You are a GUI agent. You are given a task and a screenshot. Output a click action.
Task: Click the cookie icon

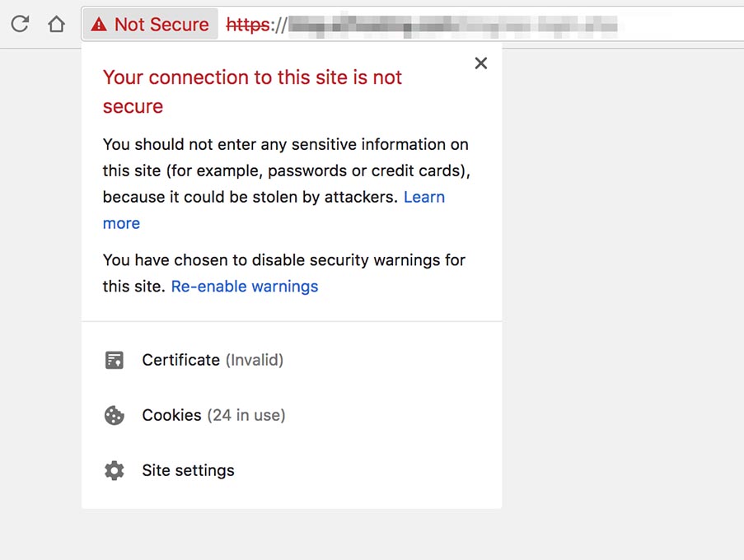115,415
